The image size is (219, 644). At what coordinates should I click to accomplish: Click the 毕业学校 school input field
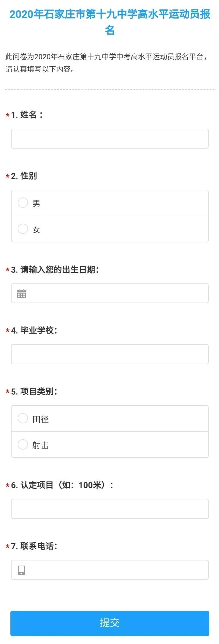(x=109, y=354)
